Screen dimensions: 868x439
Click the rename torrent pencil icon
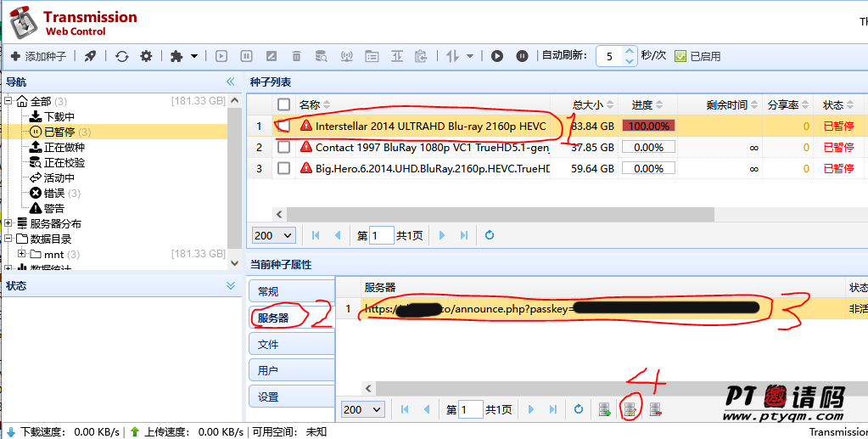tap(272, 56)
